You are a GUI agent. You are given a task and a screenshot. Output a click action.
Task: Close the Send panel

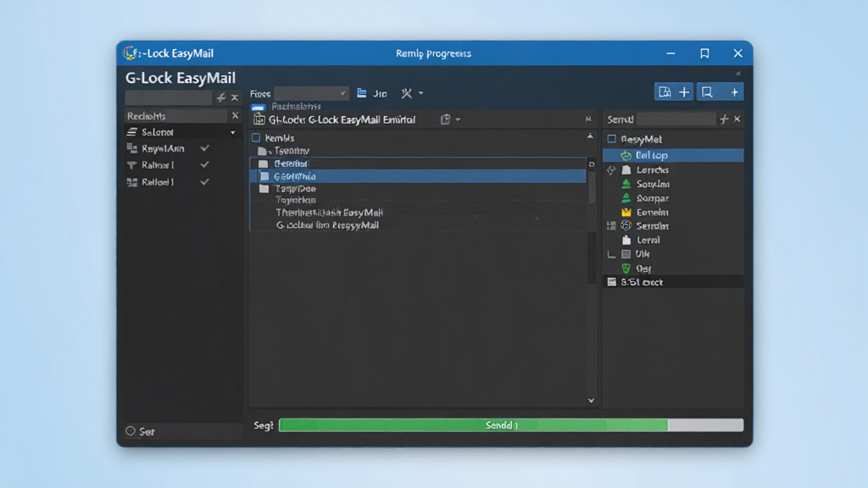737,119
